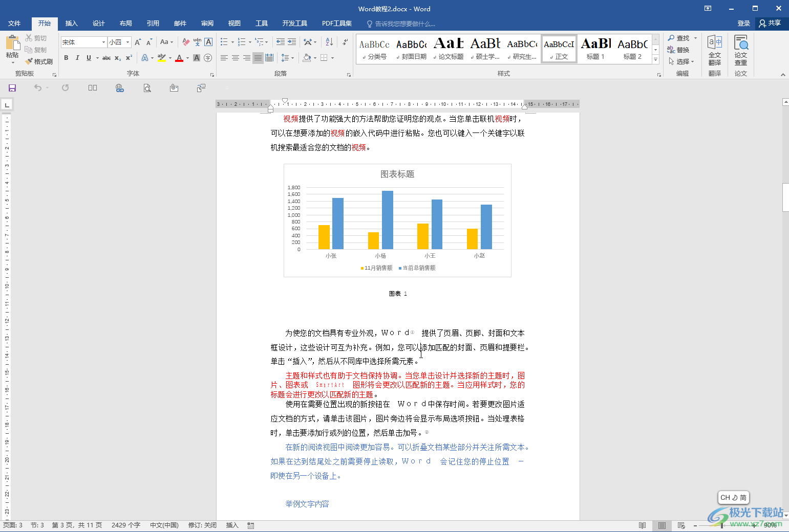Toggle Superscript formatting
Image resolution: width=789 pixels, height=532 pixels.
click(129, 58)
